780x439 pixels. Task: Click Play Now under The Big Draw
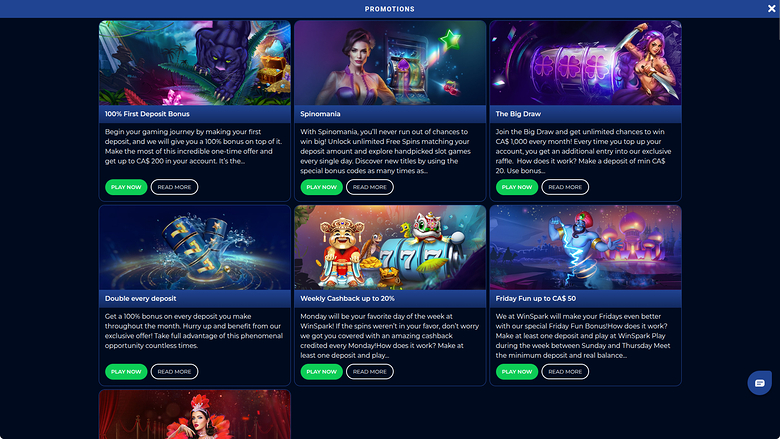pyautogui.click(x=517, y=187)
